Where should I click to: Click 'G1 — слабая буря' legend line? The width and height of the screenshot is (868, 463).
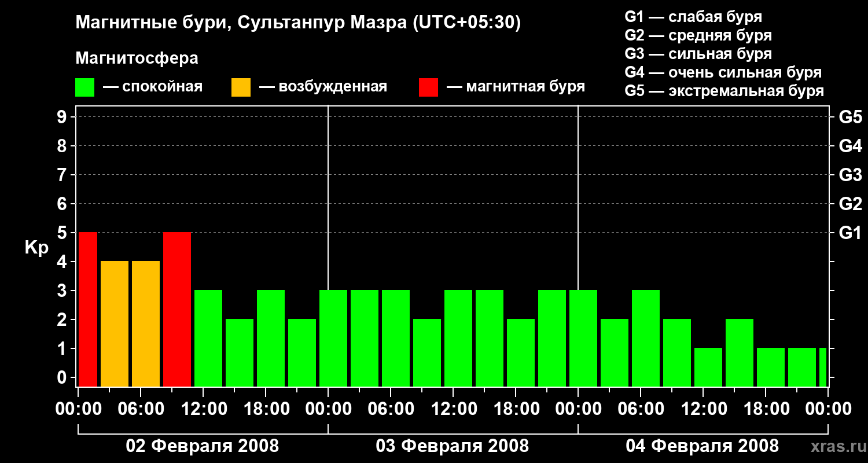coord(693,16)
